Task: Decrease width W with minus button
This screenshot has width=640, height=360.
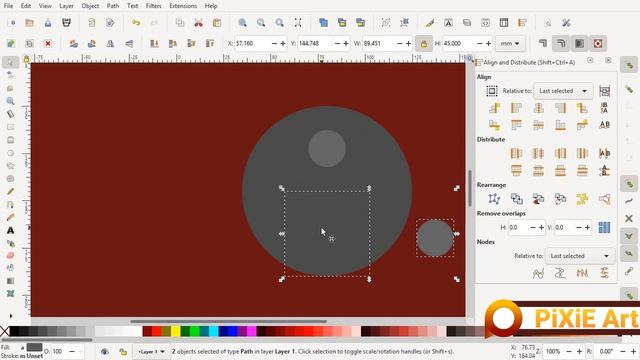Action: [x=400, y=43]
